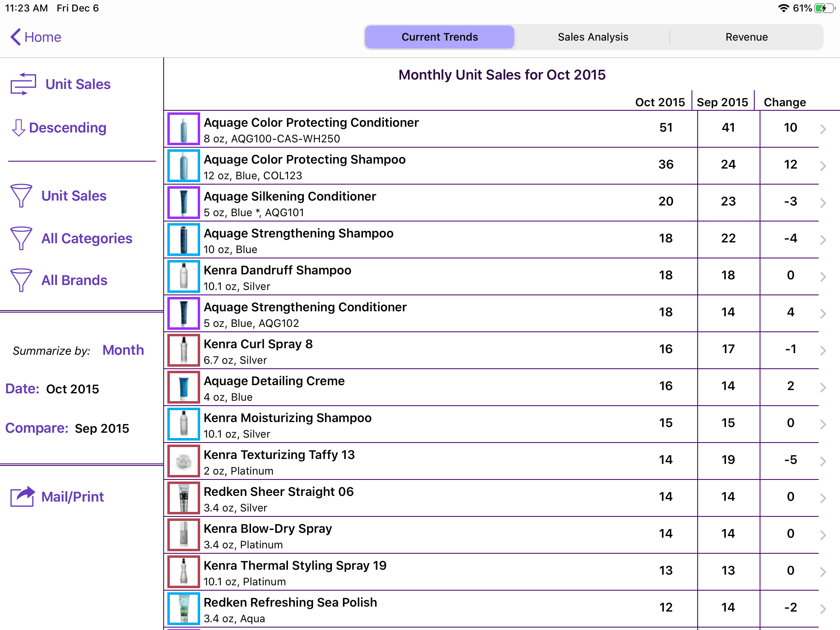The width and height of the screenshot is (840, 630).
Task: Toggle the Descending sort order
Action: click(x=68, y=128)
